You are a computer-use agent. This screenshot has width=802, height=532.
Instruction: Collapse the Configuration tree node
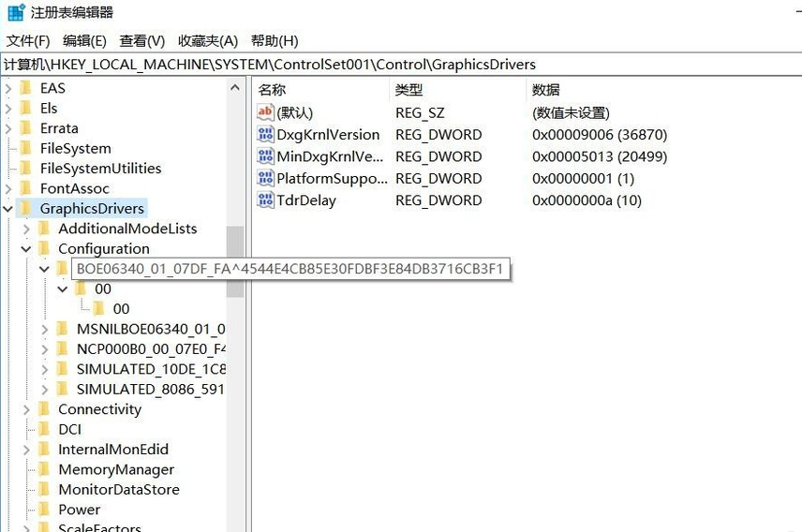[26, 249]
